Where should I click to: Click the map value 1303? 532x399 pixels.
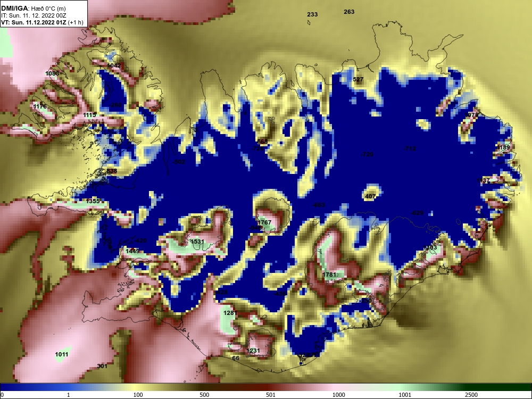click(430, 247)
